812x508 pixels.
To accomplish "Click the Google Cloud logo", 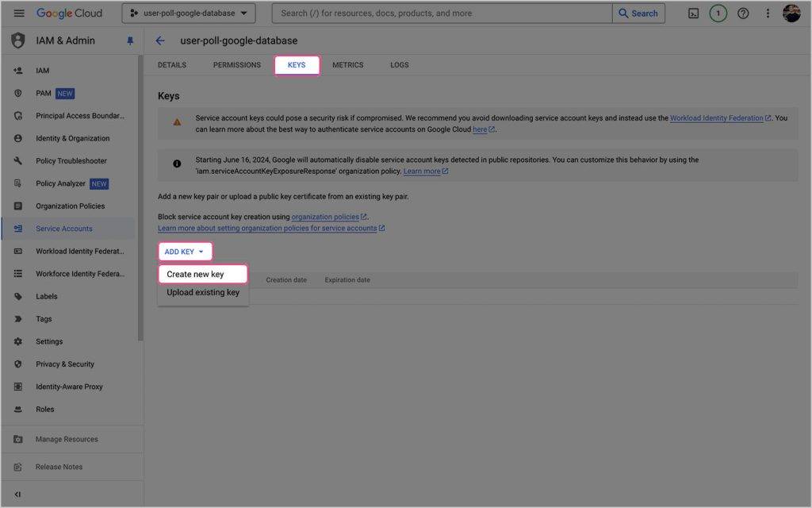I will pos(70,13).
